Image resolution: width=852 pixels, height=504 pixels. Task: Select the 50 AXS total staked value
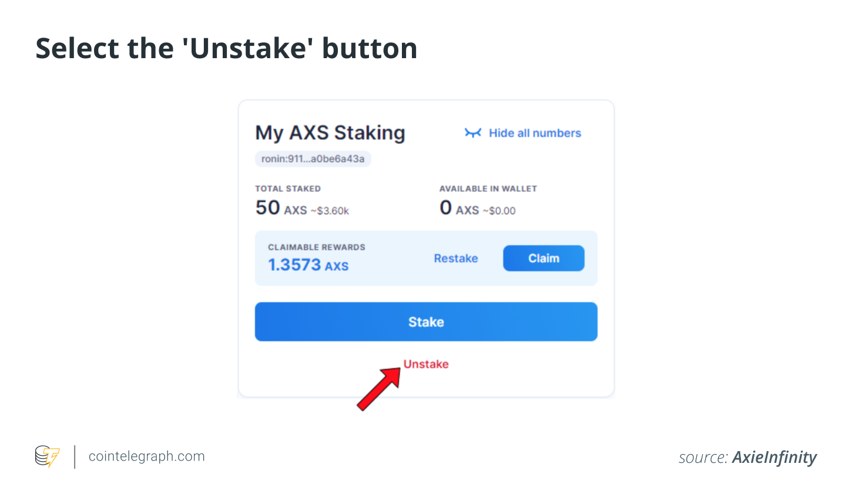(x=281, y=208)
